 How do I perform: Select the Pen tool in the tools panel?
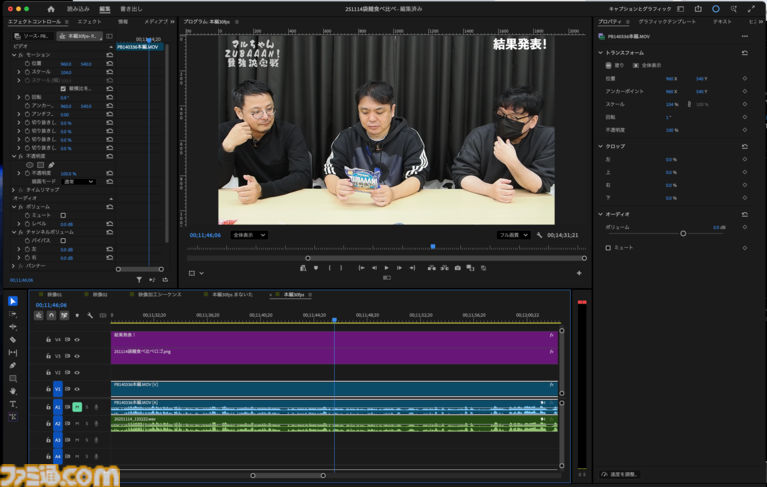point(13,366)
